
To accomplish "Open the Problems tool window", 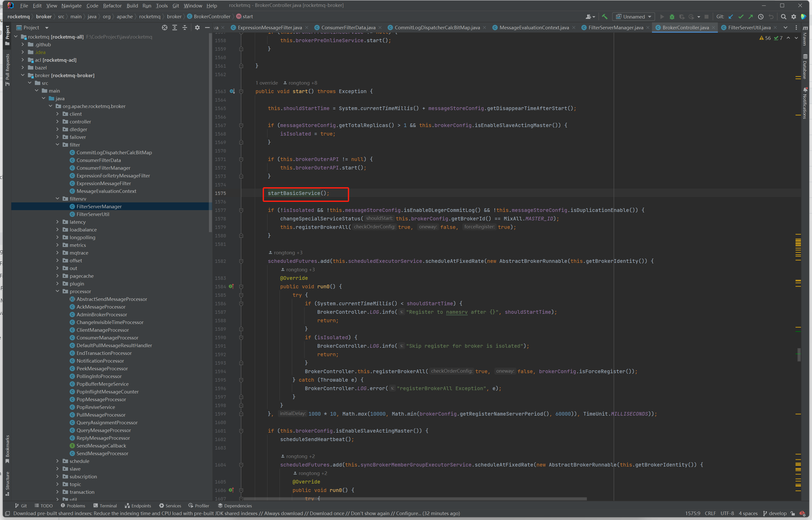I will pos(73,506).
